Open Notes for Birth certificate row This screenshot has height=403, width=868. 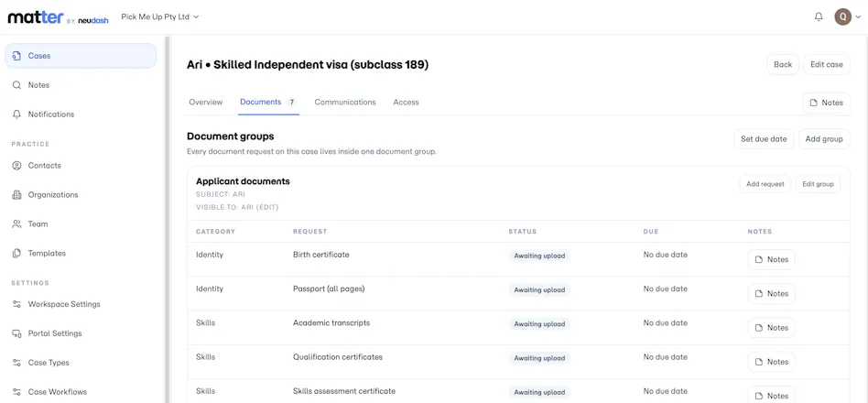click(x=772, y=259)
